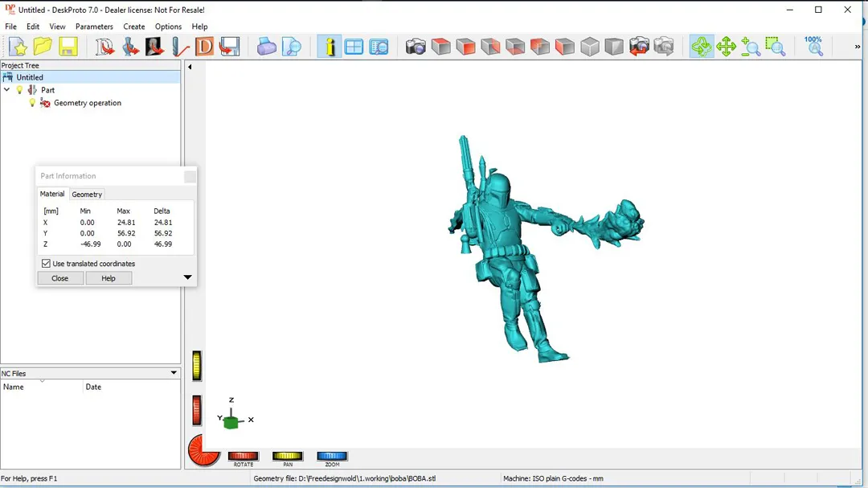The height and width of the screenshot is (488, 868).
Task: Select the light gray isometric cube view
Action: pyautogui.click(x=590, y=47)
